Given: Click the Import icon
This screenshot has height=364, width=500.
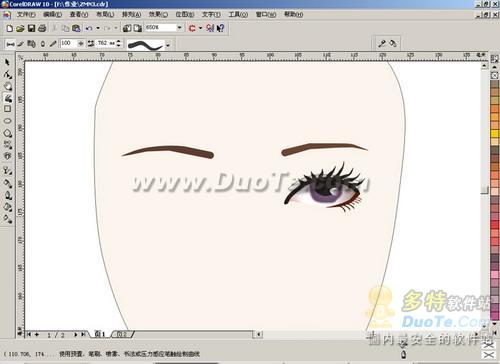Looking at the screenshot, I should point(127,28).
